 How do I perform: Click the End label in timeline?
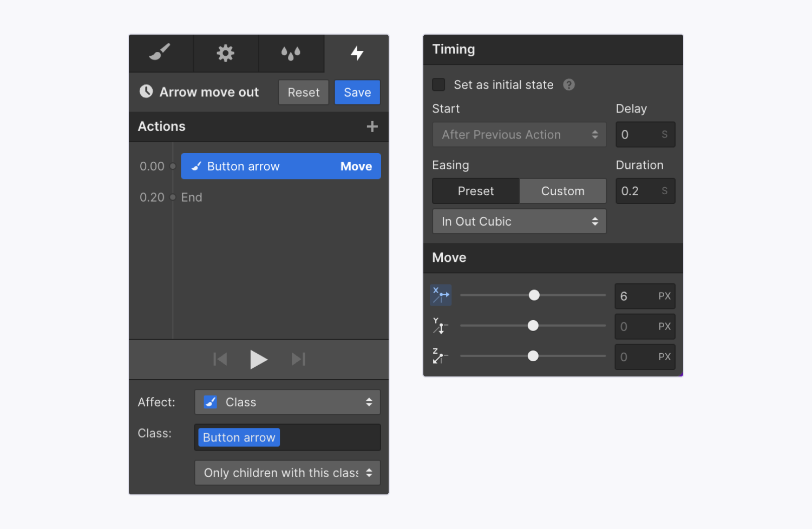point(192,197)
